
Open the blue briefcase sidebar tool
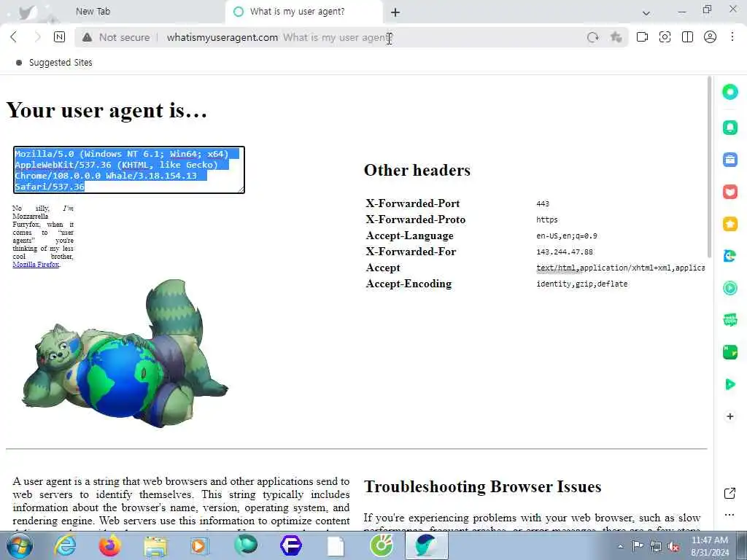click(x=729, y=160)
